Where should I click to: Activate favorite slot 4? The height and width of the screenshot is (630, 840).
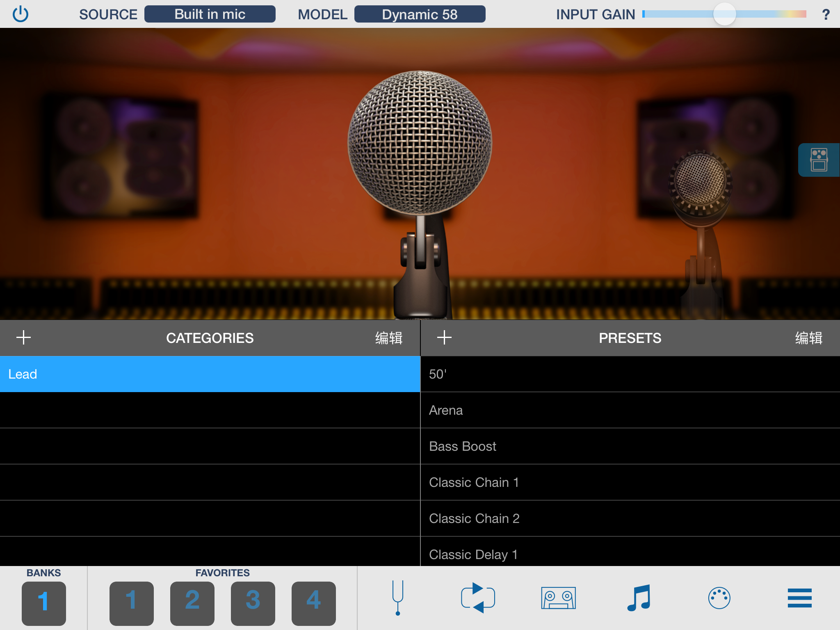(314, 603)
